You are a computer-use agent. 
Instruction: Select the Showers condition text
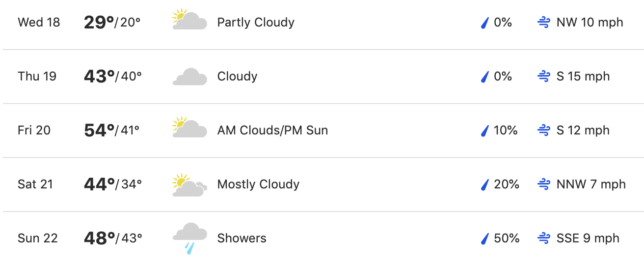[242, 238]
